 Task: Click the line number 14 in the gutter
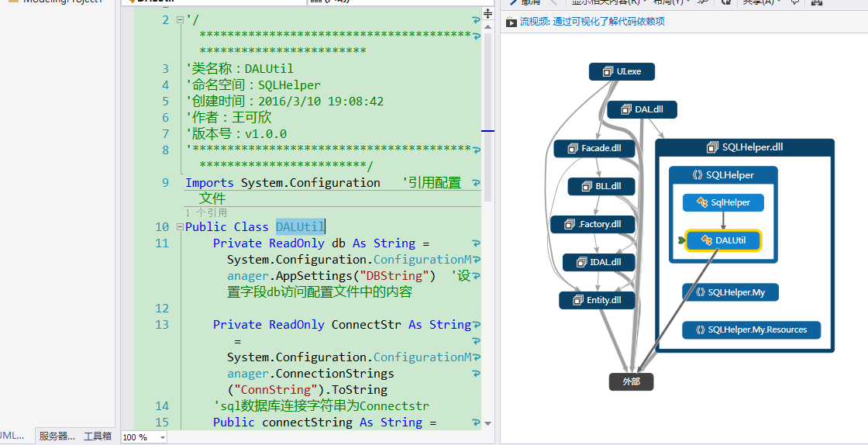coord(162,406)
